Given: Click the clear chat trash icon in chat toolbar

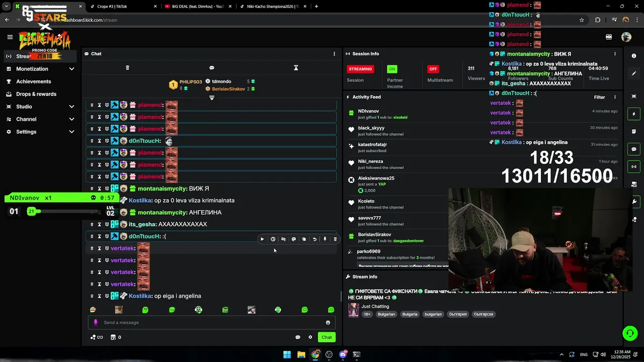Looking at the screenshot, I should (127, 68).
